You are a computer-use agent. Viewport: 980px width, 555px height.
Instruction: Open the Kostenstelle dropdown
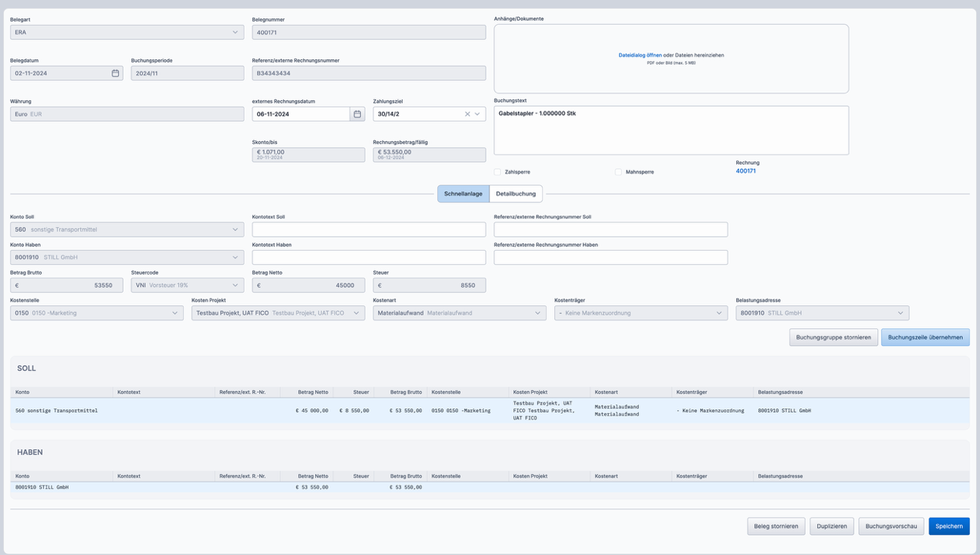[x=175, y=313]
